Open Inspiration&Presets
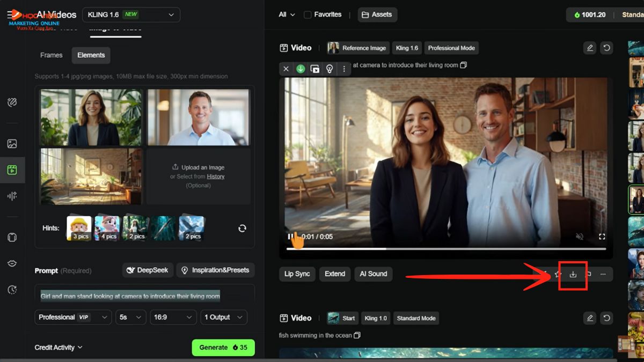Image resolution: width=644 pixels, height=362 pixels. point(216,270)
